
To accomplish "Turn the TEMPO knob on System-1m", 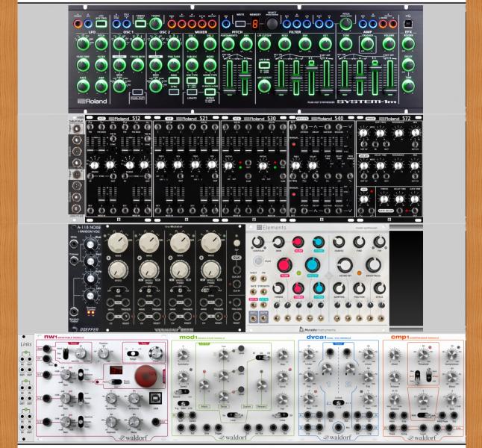I will click(x=155, y=24).
